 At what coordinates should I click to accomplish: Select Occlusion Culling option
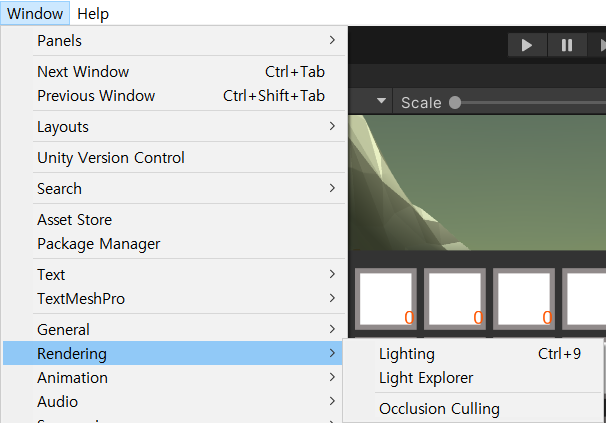click(439, 408)
